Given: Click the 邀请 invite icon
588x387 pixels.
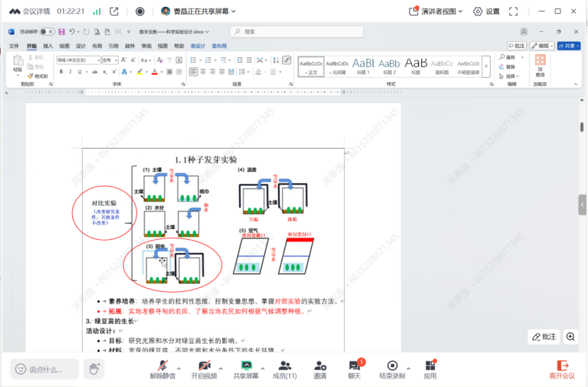Looking at the screenshot, I should pos(320,366).
